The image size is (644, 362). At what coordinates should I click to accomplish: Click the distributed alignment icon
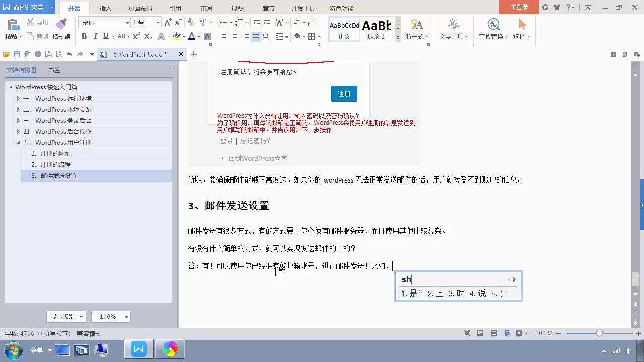point(266,37)
